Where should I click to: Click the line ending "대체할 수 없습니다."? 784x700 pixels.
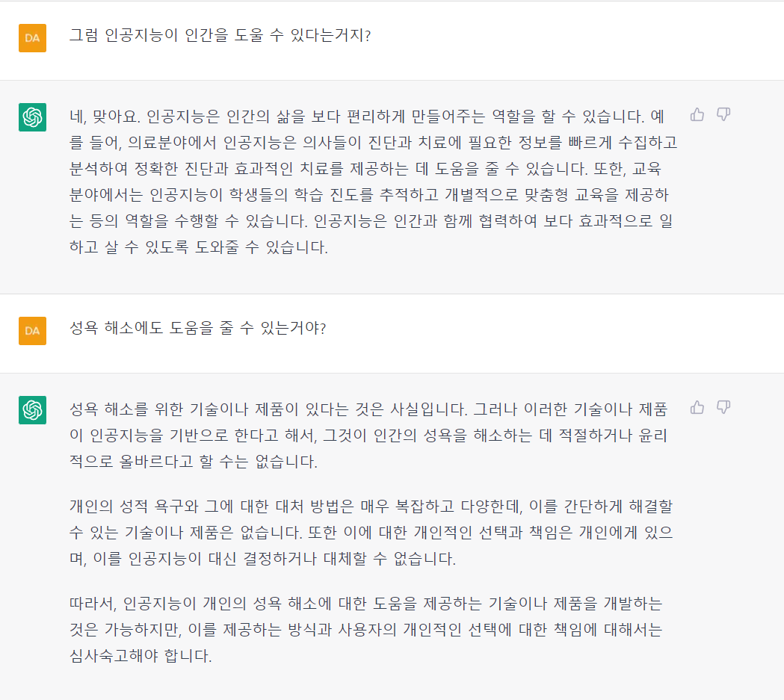point(262,559)
